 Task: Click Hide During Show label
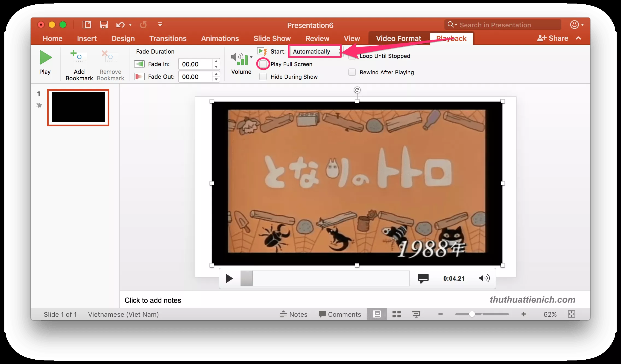(294, 77)
